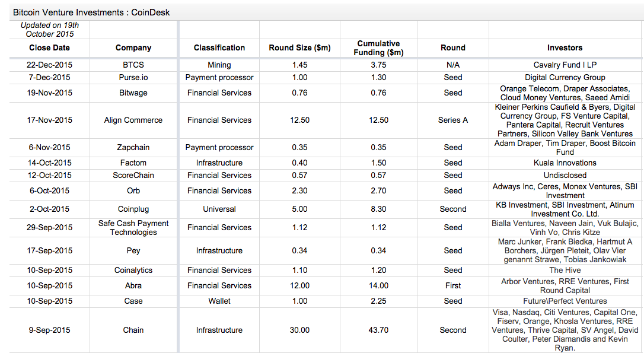Select the 'Bitwage' company cell
The image size is (644, 353).
point(133,93)
